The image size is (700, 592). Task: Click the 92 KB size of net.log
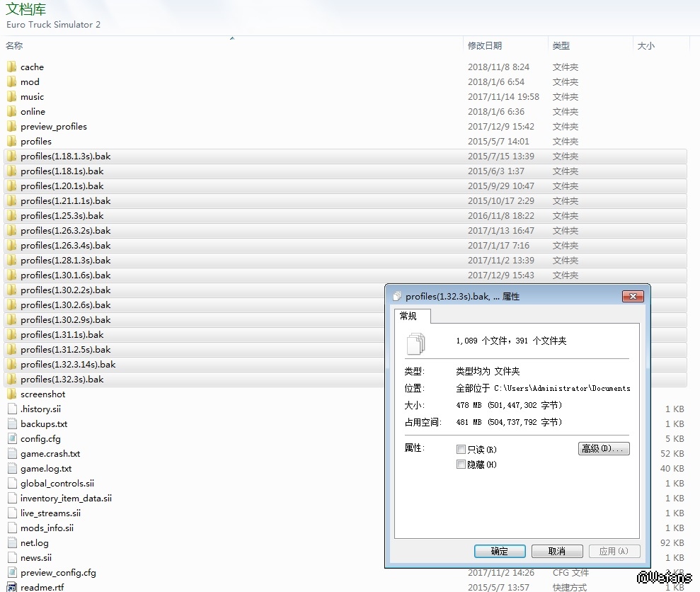672,543
